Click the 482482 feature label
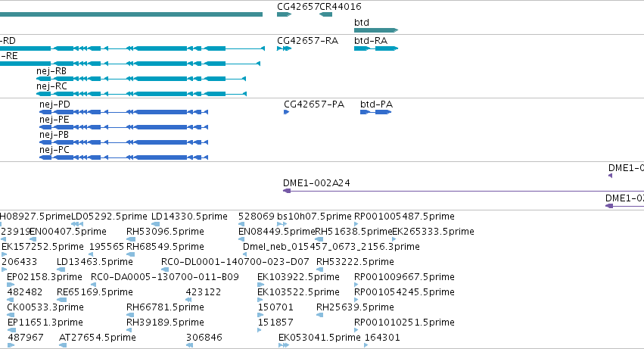This screenshot has width=644, height=349. point(25,292)
